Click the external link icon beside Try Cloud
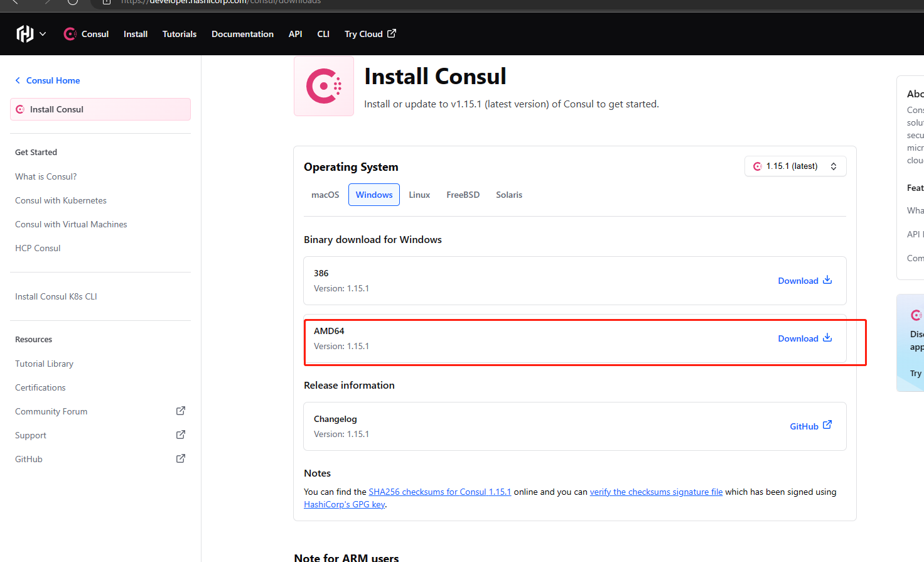Image resolution: width=924 pixels, height=562 pixels. click(x=390, y=33)
